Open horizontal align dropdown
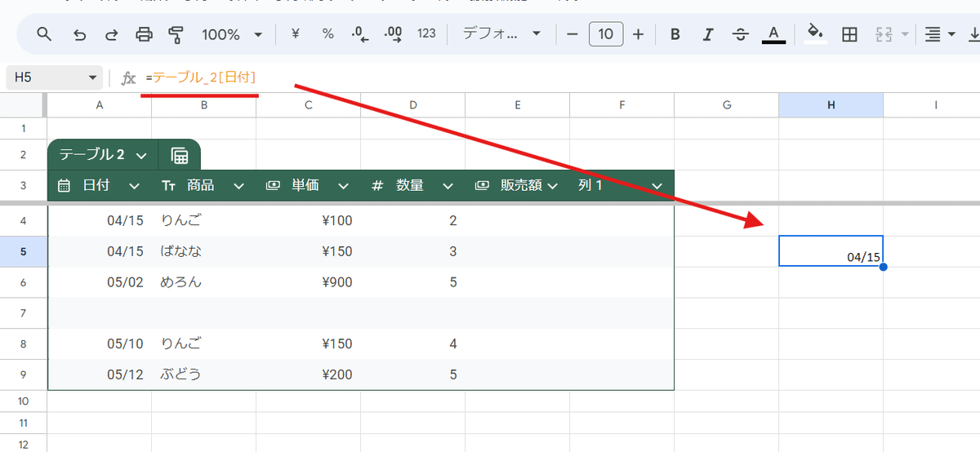 tap(940, 34)
